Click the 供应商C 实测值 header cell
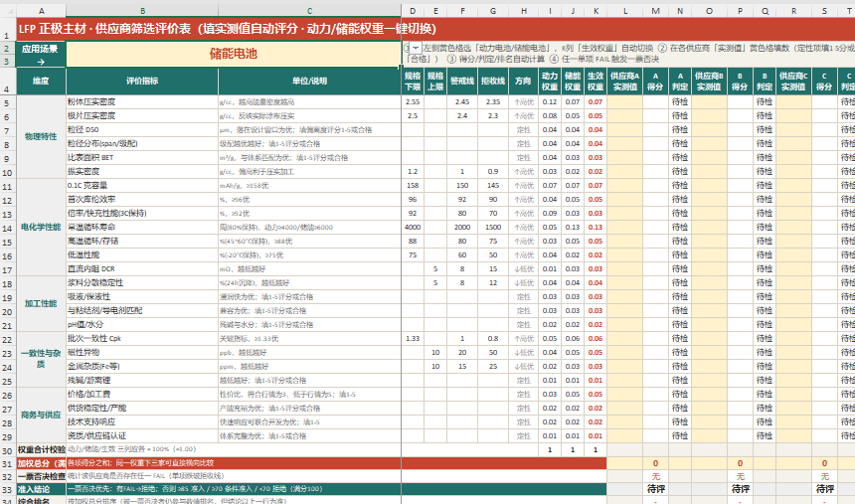The image size is (855, 504). tap(794, 82)
